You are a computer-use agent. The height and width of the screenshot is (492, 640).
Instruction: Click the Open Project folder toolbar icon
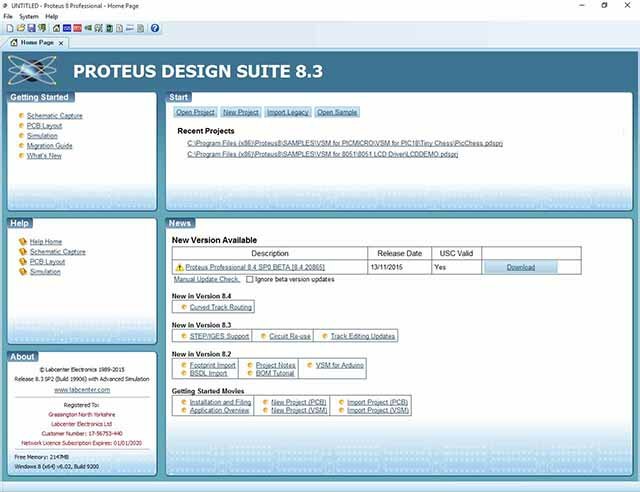[21, 28]
